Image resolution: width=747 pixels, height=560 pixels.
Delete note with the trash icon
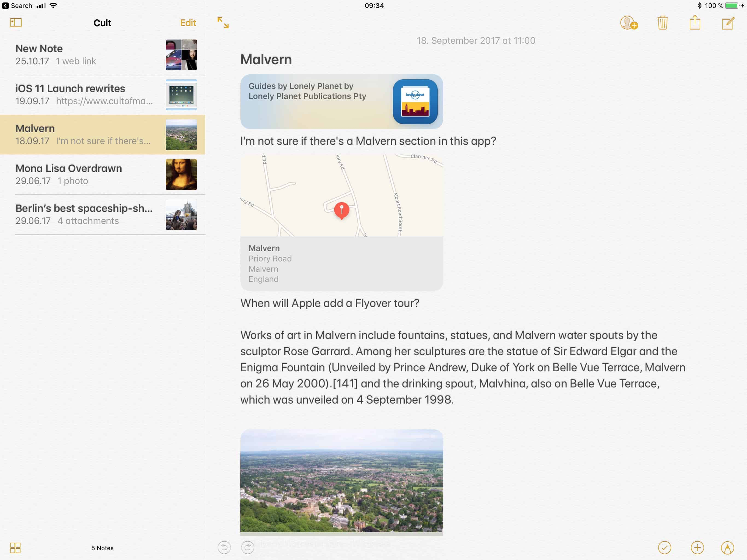point(662,23)
